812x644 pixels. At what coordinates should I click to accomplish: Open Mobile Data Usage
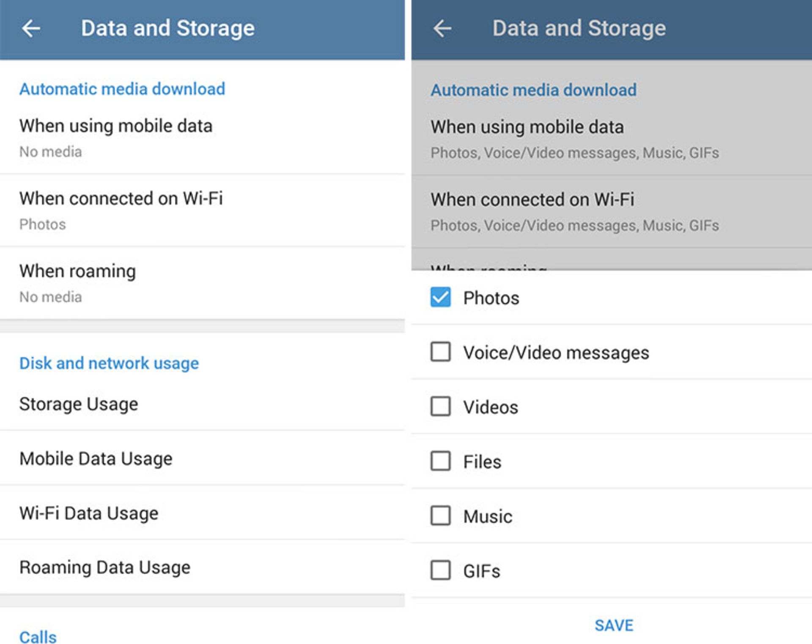[x=202, y=458]
